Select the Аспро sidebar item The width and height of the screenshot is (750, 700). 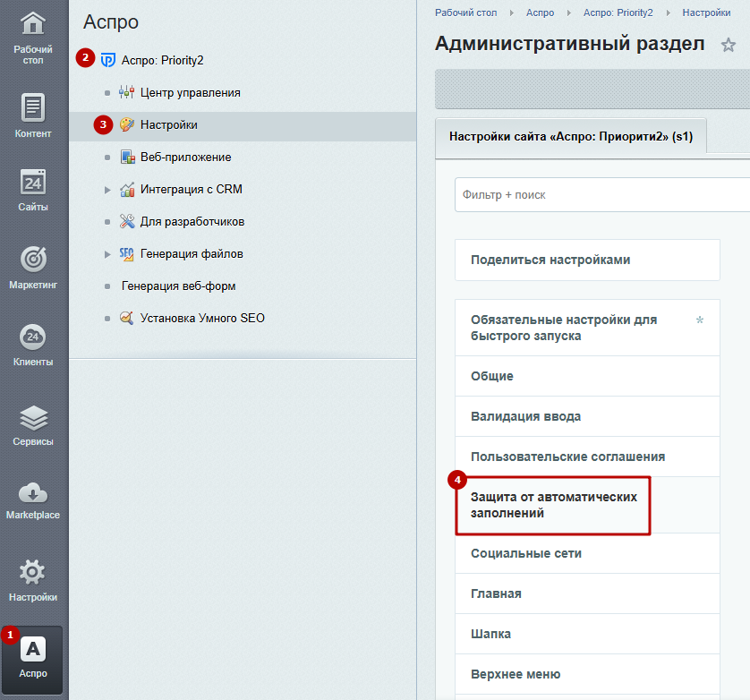[x=33, y=660]
